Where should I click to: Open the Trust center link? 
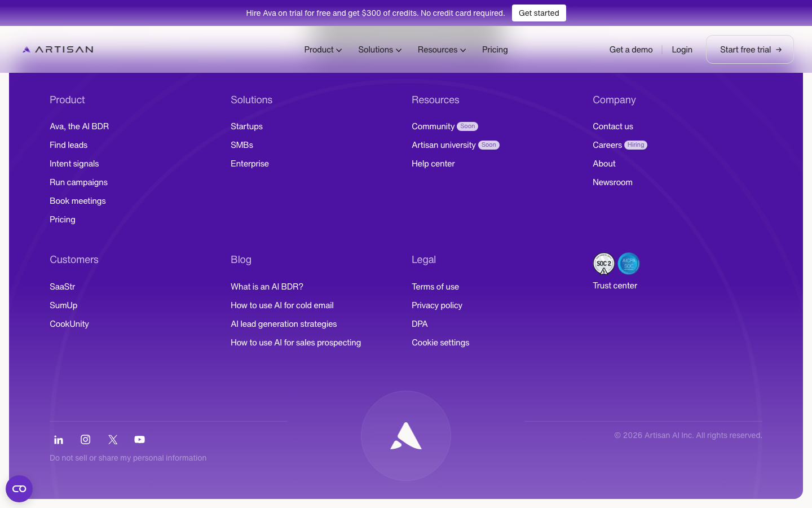[615, 286]
